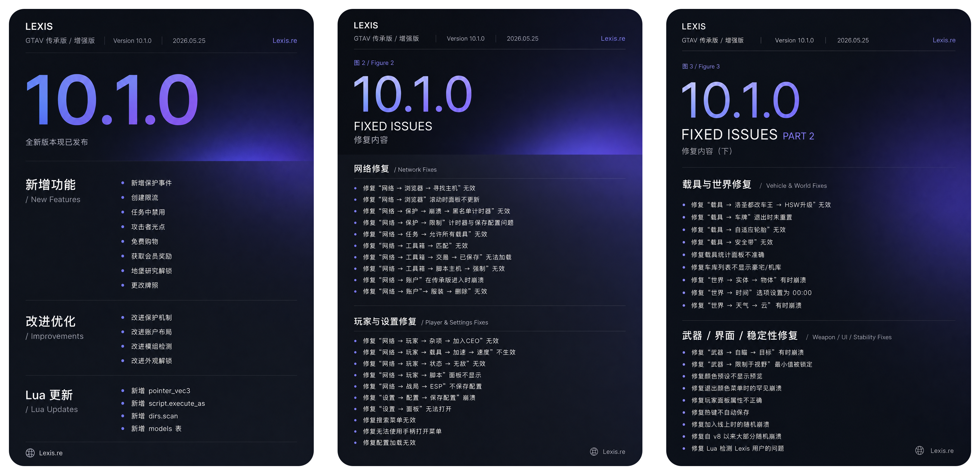Screen dimensions: 980x475
Task: Select the fix line 'HSW升级' 无效
Action: click(761, 205)
